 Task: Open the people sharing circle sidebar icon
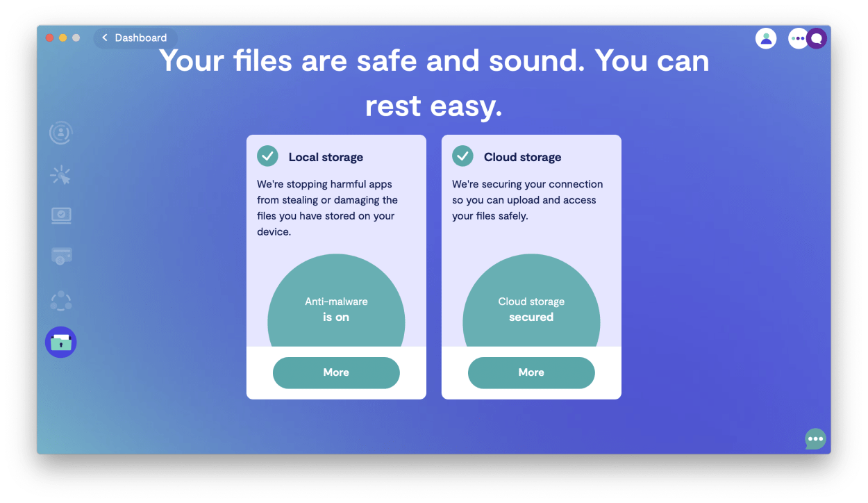coord(61,300)
